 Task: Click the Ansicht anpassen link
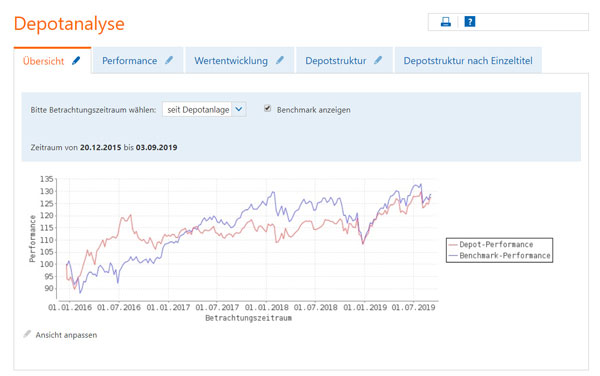pyautogui.click(x=66, y=335)
